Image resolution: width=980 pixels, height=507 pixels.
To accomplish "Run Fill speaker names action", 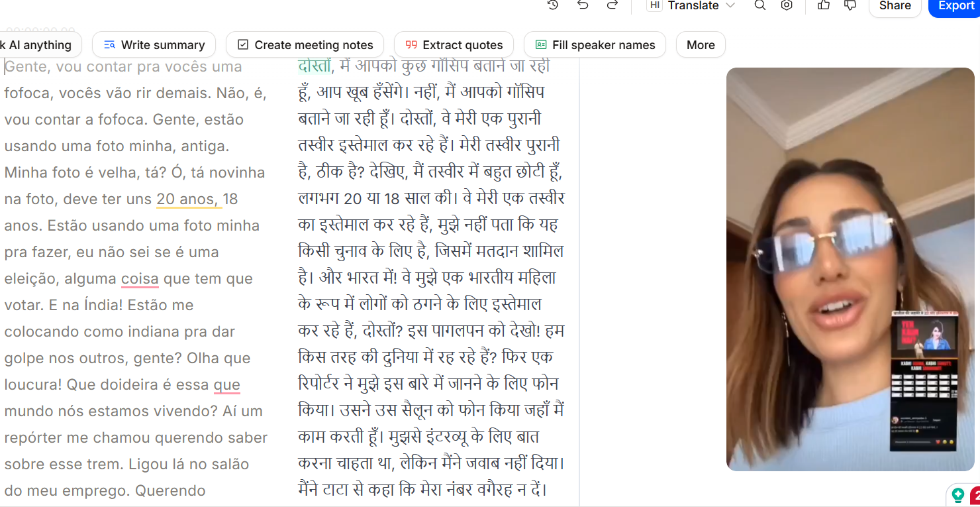I will [595, 45].
